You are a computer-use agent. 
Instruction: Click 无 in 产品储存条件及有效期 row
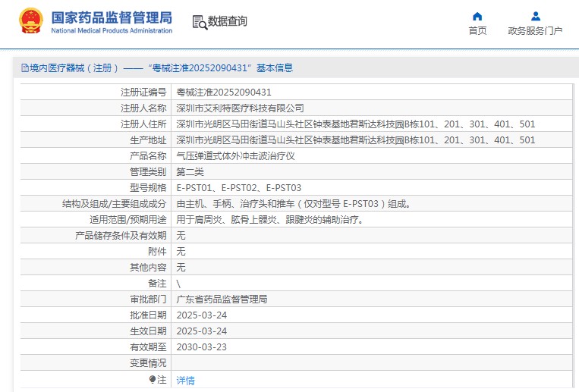point(181,236)
